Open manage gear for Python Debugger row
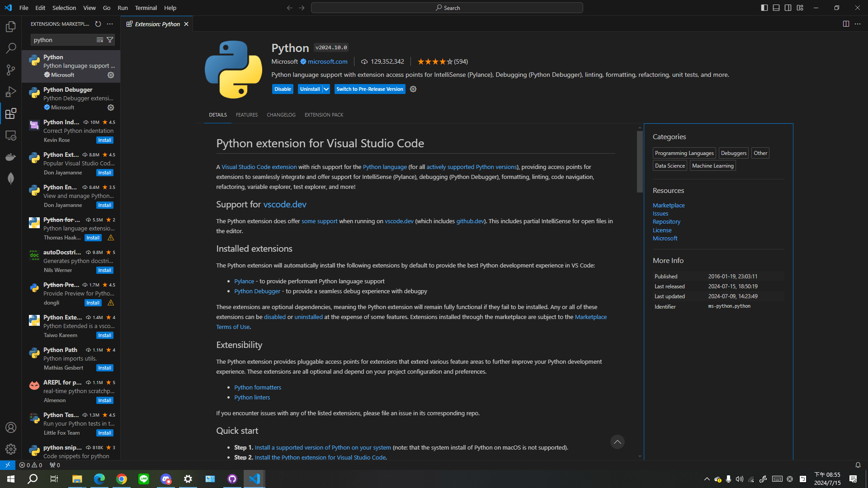This screenshot has height=488, width=868. (x=111, y=108)
